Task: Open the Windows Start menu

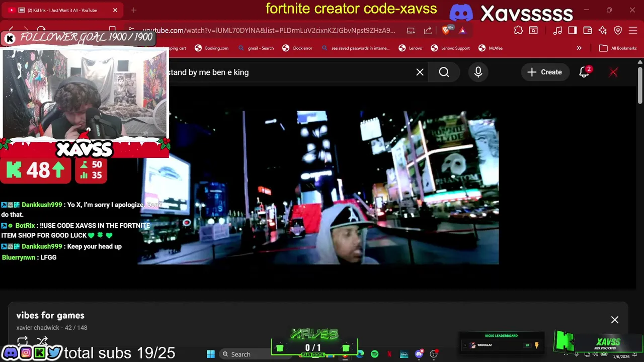Action: pos(211,354)
